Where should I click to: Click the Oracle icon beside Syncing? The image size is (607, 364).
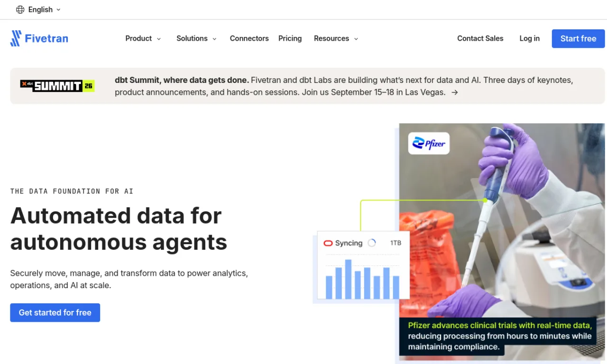(x=328, y=243)
